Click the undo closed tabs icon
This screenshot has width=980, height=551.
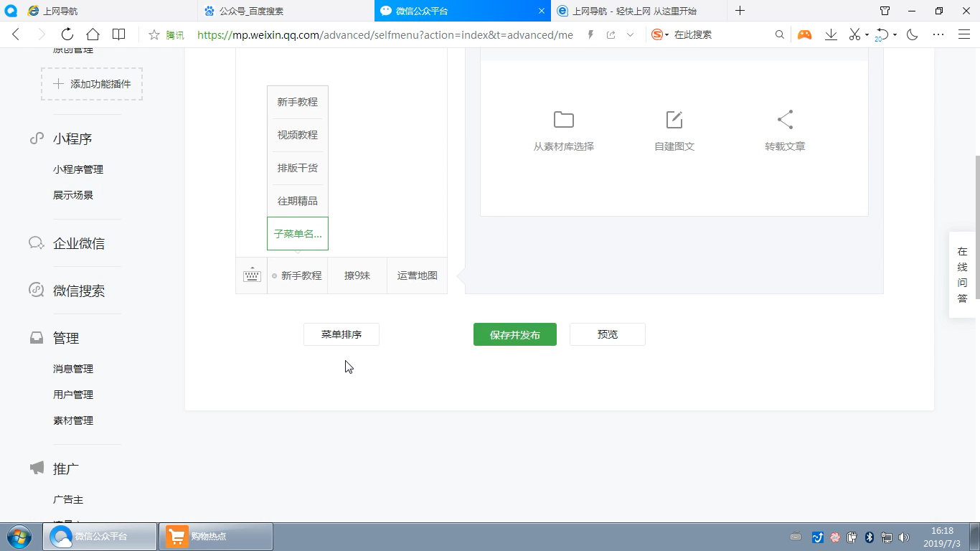tap(883, 34)
